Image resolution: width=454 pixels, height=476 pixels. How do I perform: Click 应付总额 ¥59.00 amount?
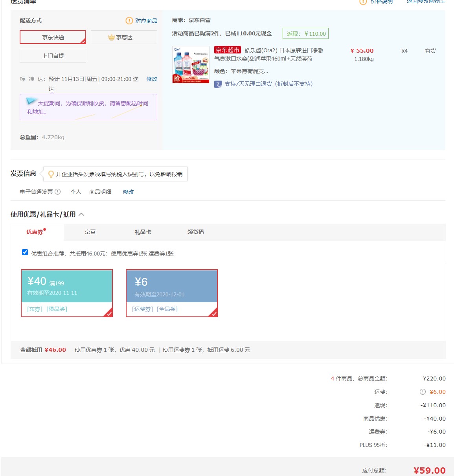[430, 470]
